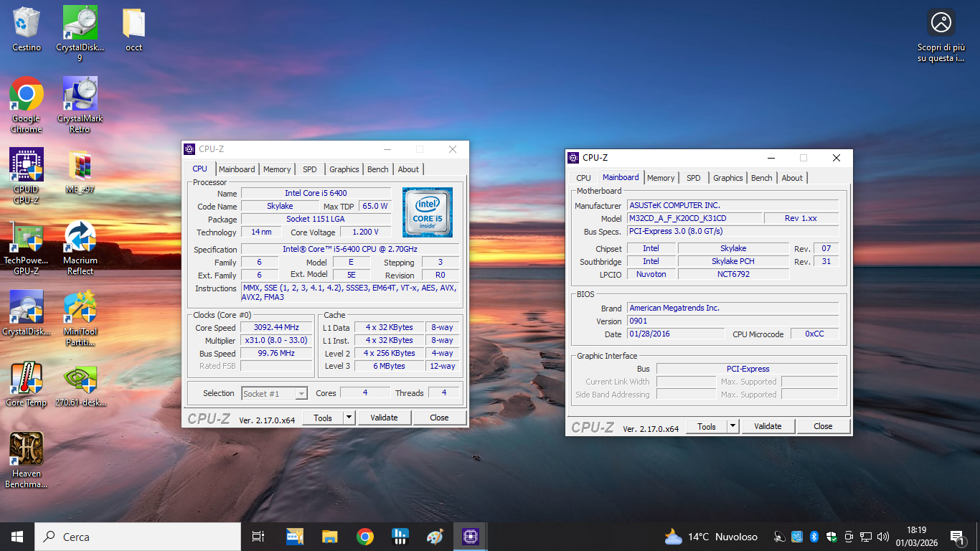This screenshot has width=980, height=551.
Task: Click Validate button in CPU window
Action: point(384,418)
